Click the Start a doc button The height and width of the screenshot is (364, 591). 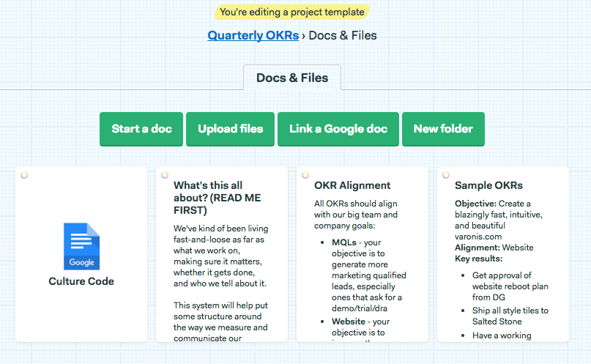(x=141, y=129)
